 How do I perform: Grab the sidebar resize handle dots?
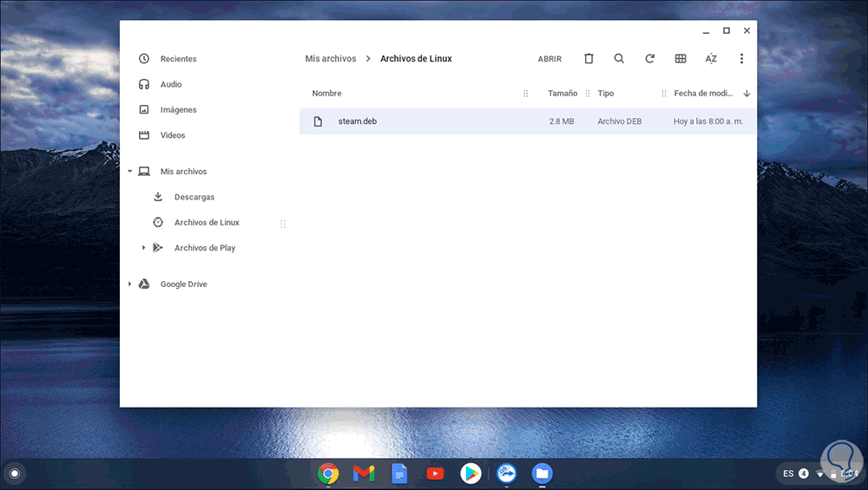point(283,224)
